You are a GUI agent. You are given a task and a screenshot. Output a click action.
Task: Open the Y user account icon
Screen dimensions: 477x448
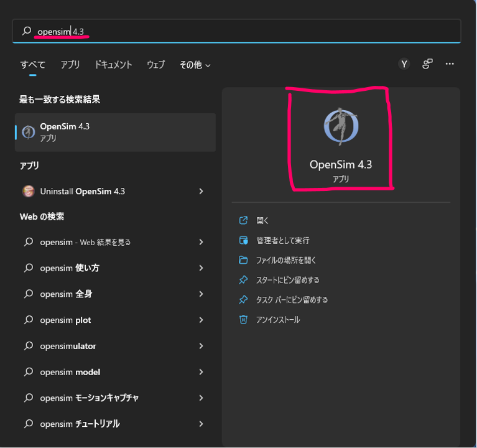click(x=404, y=64)
